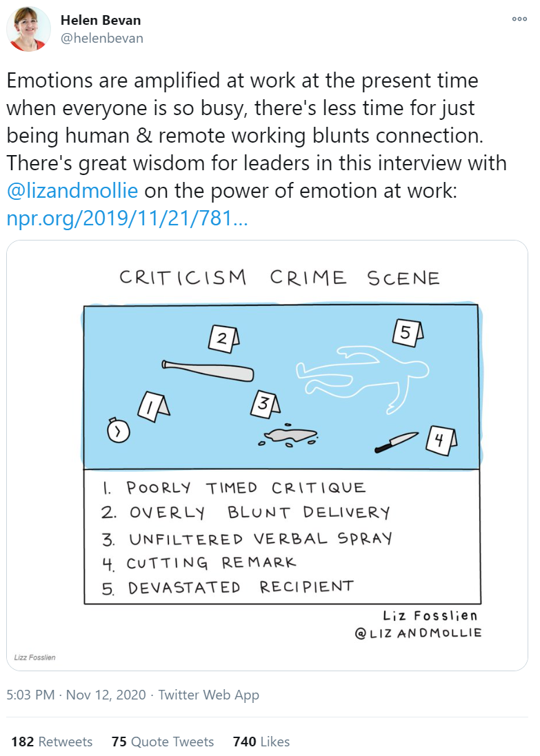Open the Criticism Crime Scene image
The height and width of the screenshot is (756, 540).
point(267,455)
